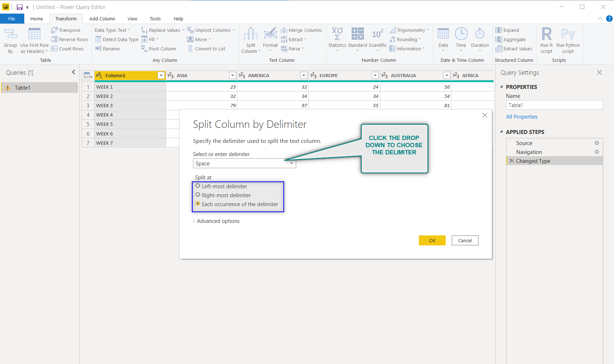Click the Expand structured column tool
The image size is (614, 364).
[507, 30]
